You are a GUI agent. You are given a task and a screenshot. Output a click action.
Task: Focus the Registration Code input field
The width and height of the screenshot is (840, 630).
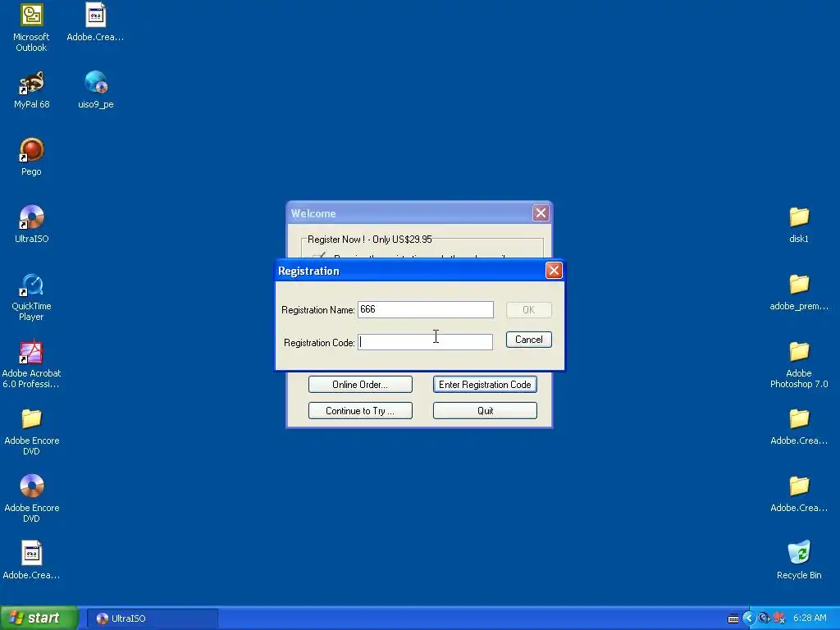click(426, 342)
